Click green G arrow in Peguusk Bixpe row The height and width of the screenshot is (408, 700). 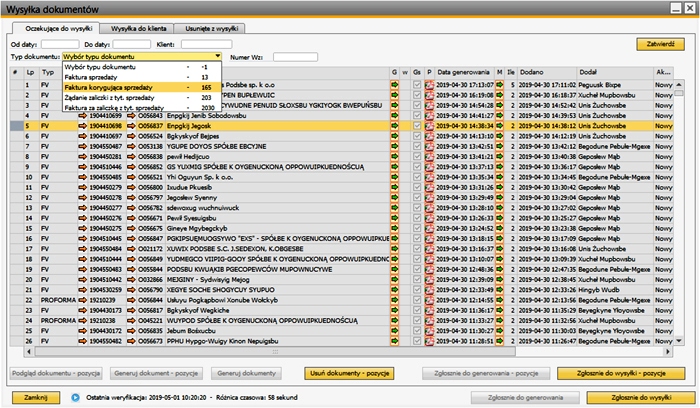pyautogui.click(x=394, y=85)
